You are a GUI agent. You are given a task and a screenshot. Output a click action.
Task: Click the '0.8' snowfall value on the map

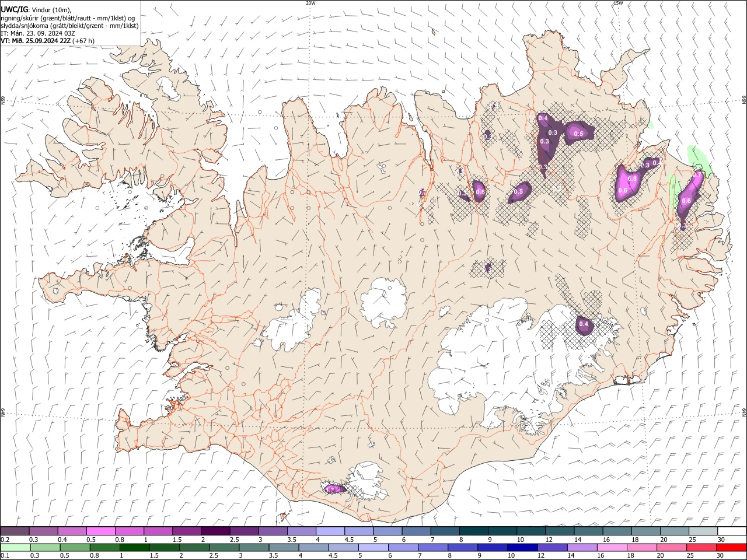tap(631, 179)
